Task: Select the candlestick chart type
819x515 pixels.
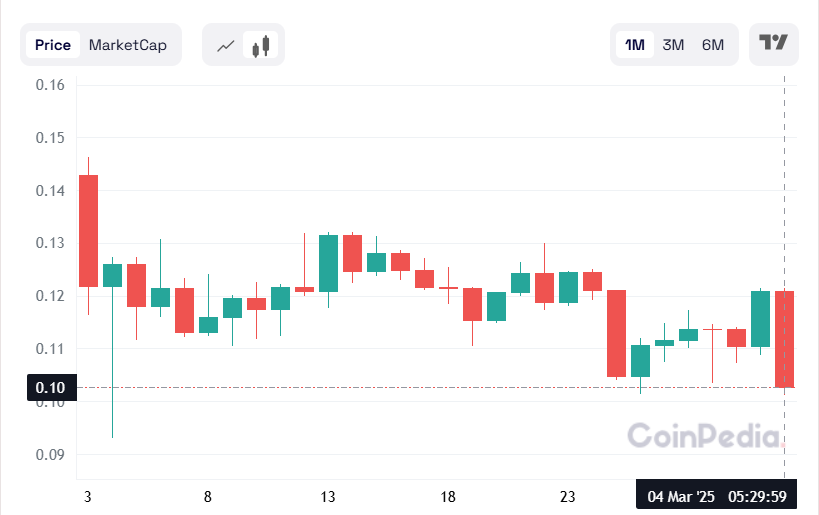Action: click(x=262, y=45)
